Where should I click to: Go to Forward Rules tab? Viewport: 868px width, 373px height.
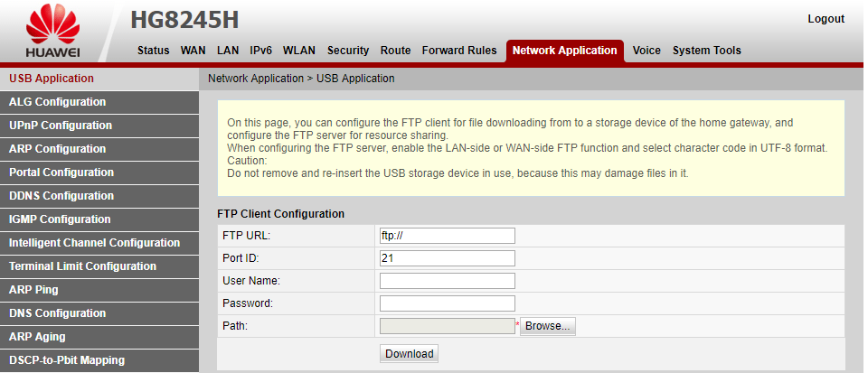[459, 51]
